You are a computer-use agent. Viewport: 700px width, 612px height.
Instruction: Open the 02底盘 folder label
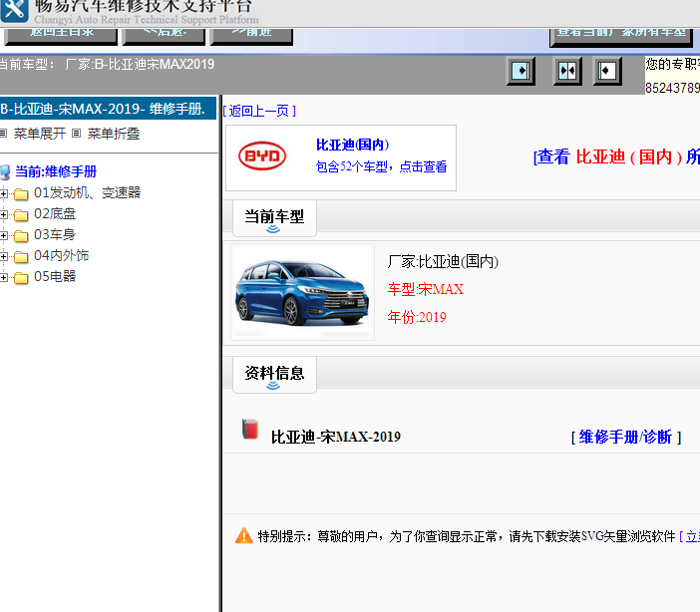tap(55, 214)
